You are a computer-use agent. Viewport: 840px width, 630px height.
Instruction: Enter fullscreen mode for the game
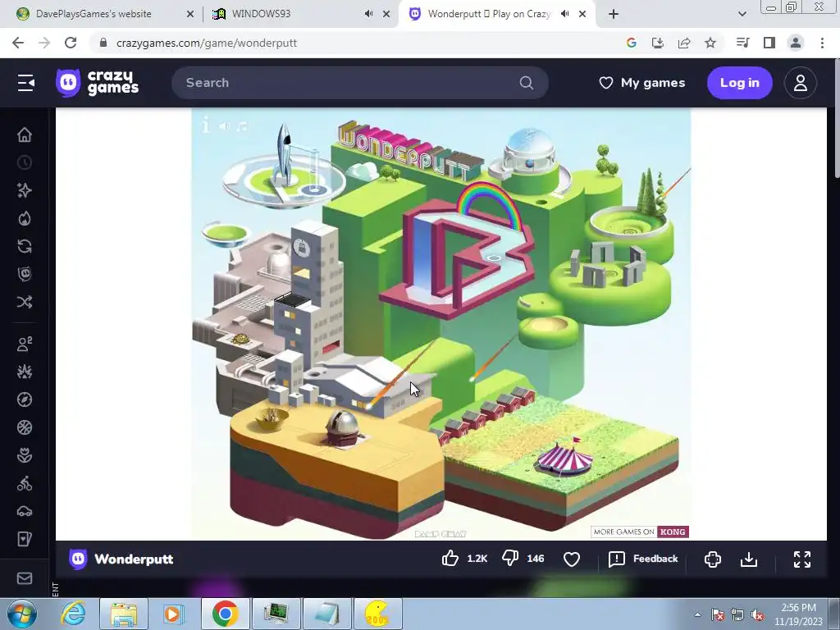[x=802, y=559]
